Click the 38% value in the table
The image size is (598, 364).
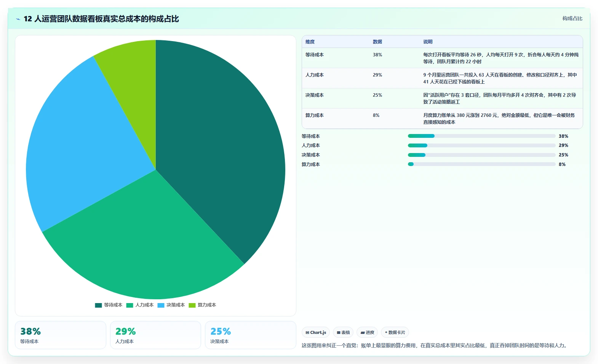pos(377,55)
